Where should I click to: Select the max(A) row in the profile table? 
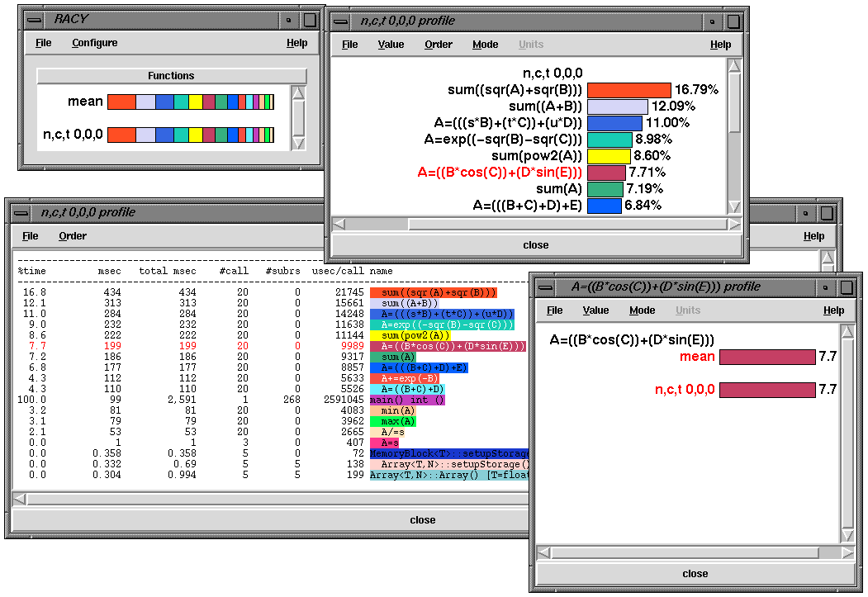[x=397, y=421]
